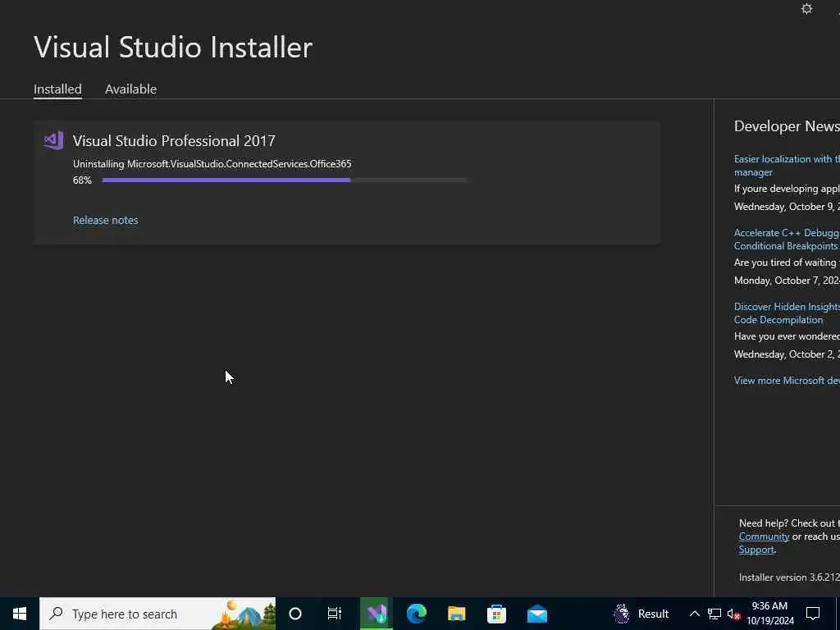
Task: Click the muted volume icon in tray
Action: (733, 614)
